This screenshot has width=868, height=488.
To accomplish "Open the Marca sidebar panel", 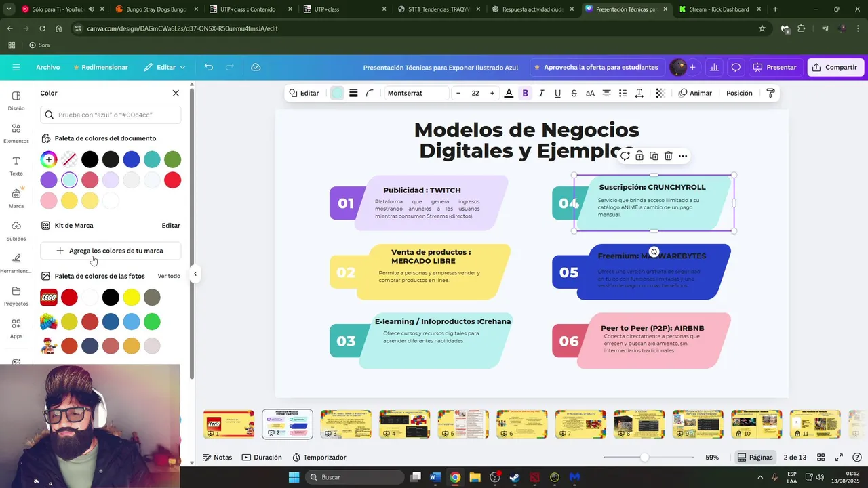I will 16,198.
